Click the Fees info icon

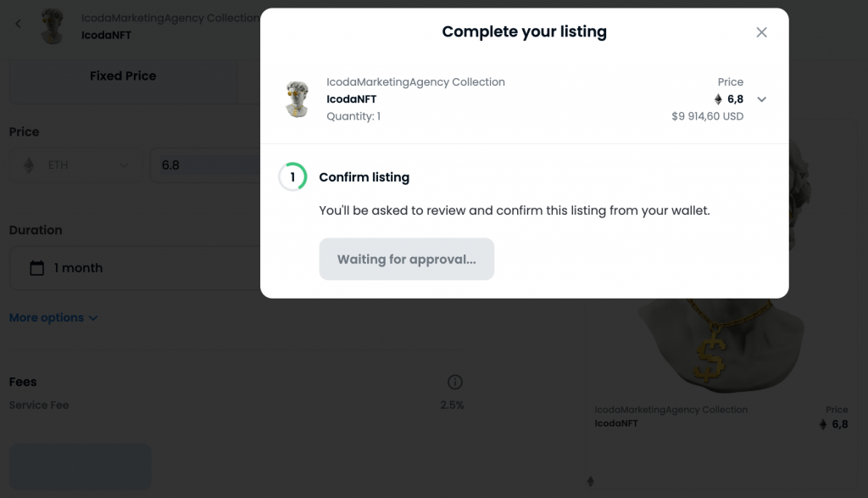tap(455, 382)
